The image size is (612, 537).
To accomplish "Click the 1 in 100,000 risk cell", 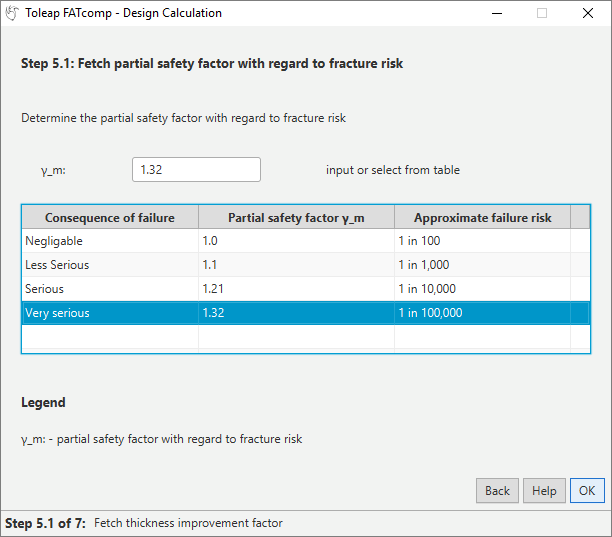I will [482, 313].
